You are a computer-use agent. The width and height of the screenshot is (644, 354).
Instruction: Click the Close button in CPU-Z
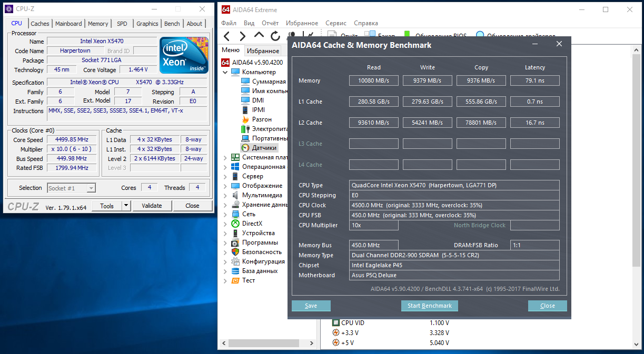pyautogui.click(x=193, y=206)
